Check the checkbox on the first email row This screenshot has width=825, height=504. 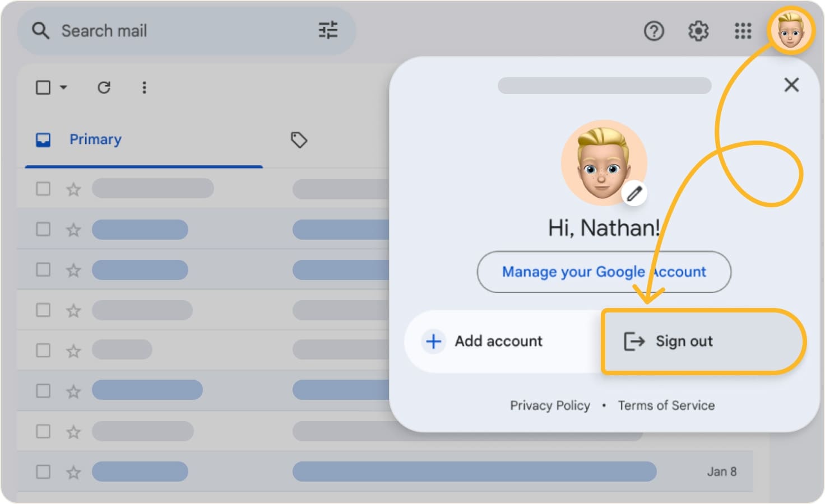(43, 189)
